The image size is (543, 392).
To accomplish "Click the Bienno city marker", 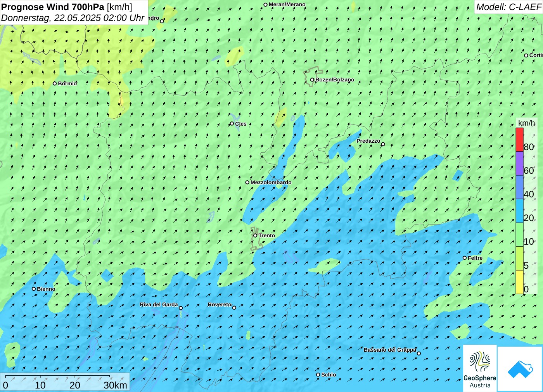I will [34, 289].
